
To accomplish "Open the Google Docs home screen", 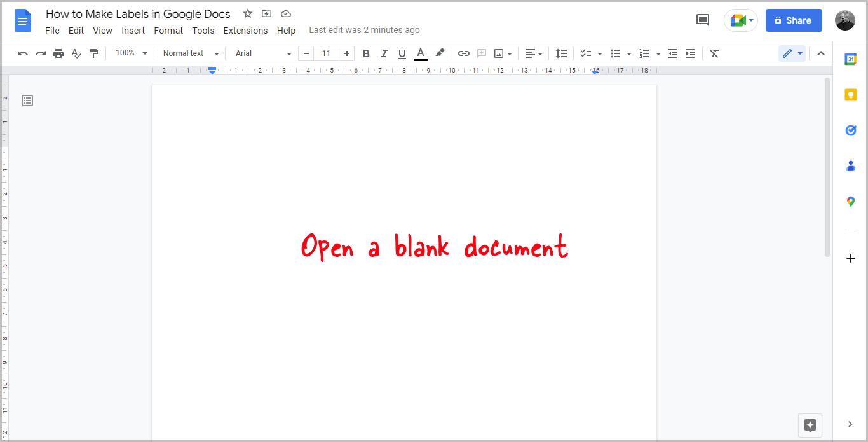I will click(23, 20).
